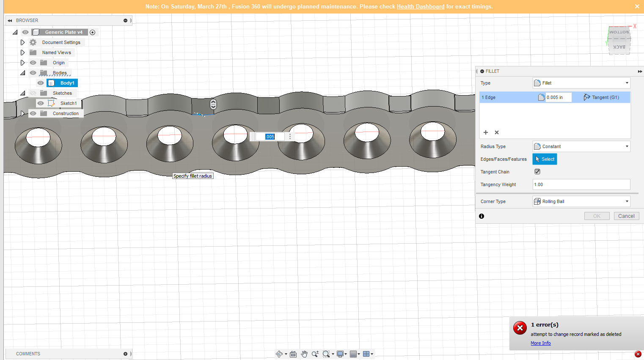This screenshot has height=360, width=644.
Task: Open Grid and Snaps settings icon
Action: [353, 354]
